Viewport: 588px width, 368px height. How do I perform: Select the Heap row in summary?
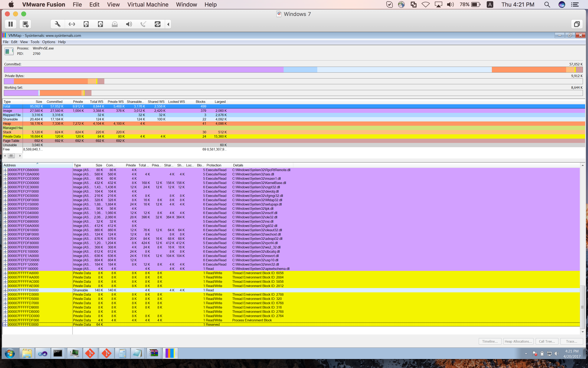[294, 124]
